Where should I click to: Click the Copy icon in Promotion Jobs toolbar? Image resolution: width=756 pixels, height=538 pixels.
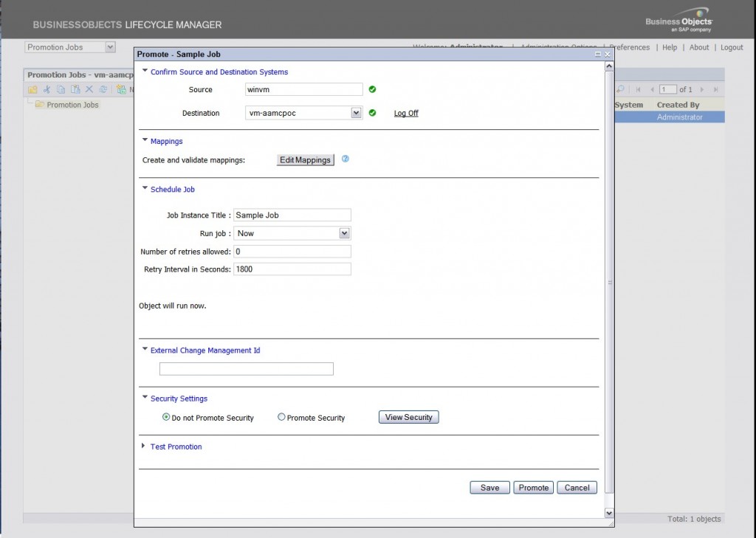(61, 89)
